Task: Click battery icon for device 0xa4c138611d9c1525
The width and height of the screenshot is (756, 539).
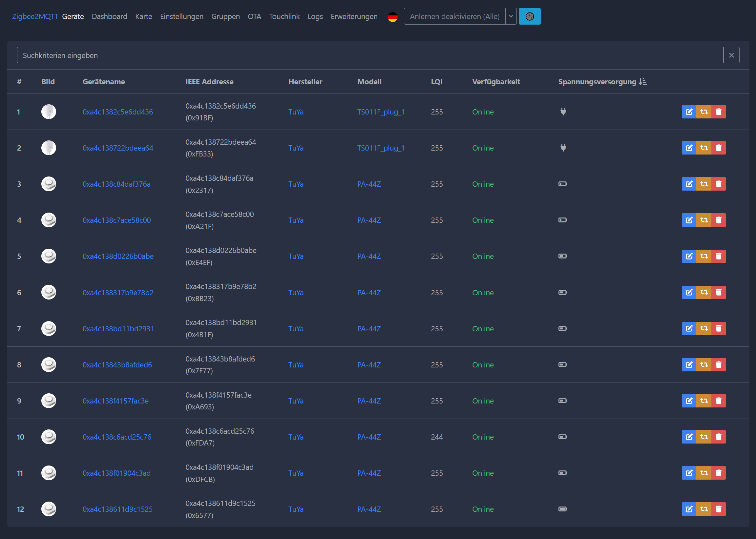Action: 562,509
